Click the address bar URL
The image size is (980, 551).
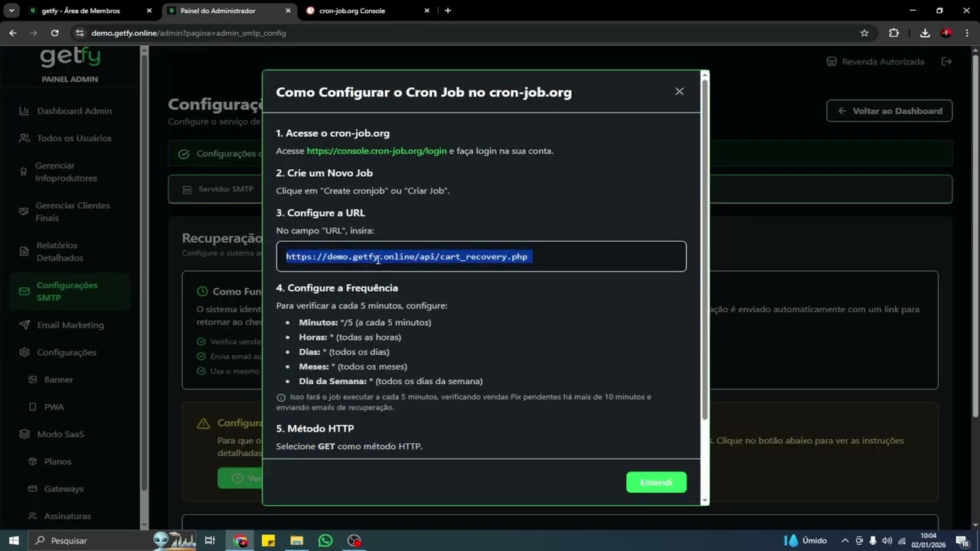pos(188,33)
